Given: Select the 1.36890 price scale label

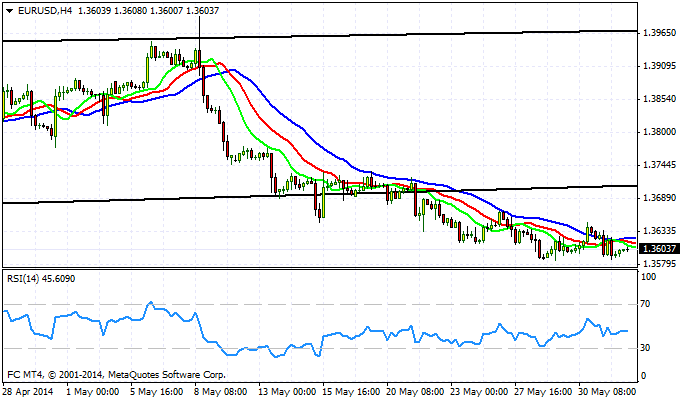Looking at the screenshot, I should tap(660, 198).
